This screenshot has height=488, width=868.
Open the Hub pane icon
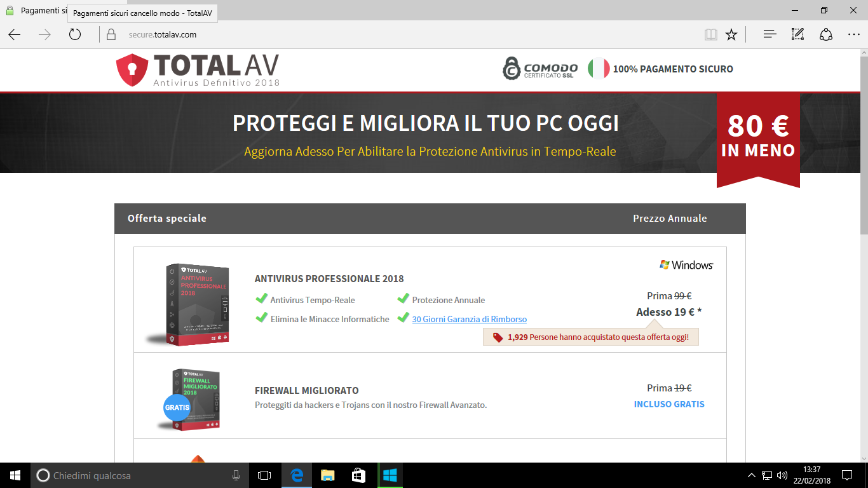(x=769, y=35)
